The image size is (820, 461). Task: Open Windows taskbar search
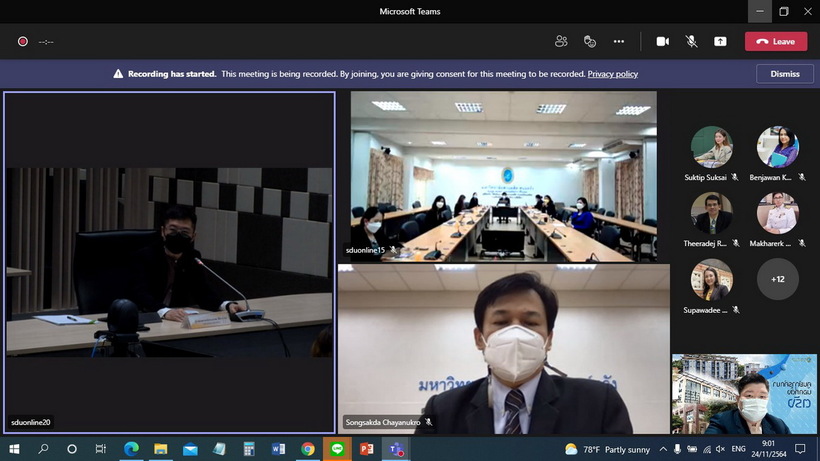click(x=43, y=449)
